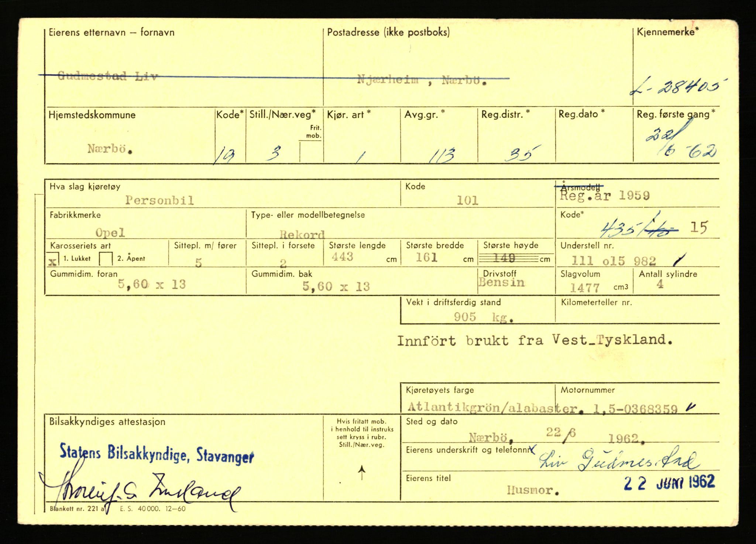The image size is (756, 544).
Task: Click the struck-out name 'Gudmestad Liv'
Action: point(108,77)
